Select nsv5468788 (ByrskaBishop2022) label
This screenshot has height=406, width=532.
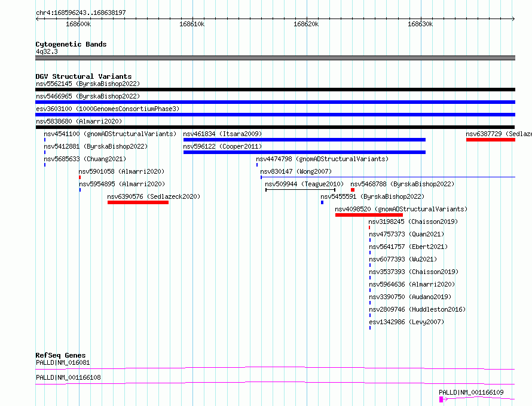point(402,184)
